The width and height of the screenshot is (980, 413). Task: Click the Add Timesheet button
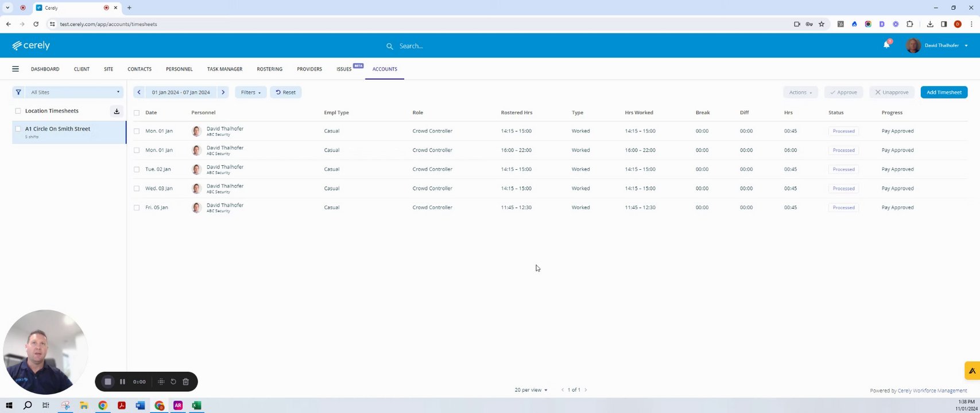944,92
